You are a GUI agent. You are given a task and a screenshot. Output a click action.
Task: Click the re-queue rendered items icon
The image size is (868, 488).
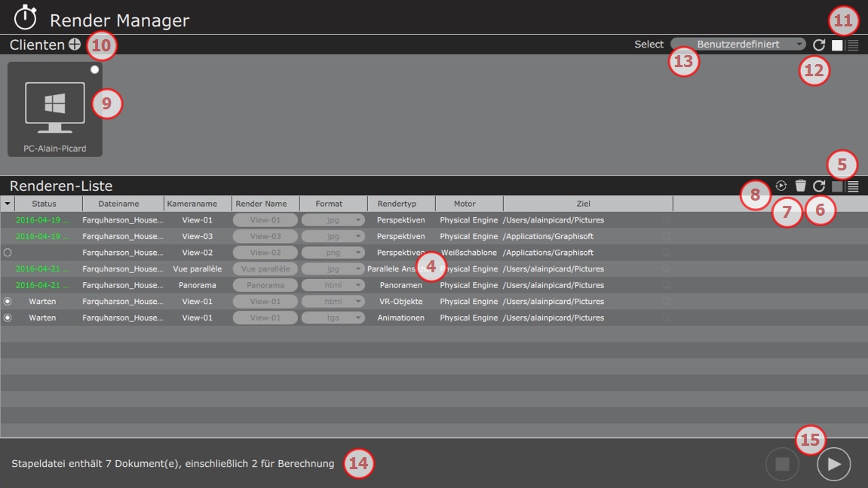pyautogui.click(x=781, y=184)
